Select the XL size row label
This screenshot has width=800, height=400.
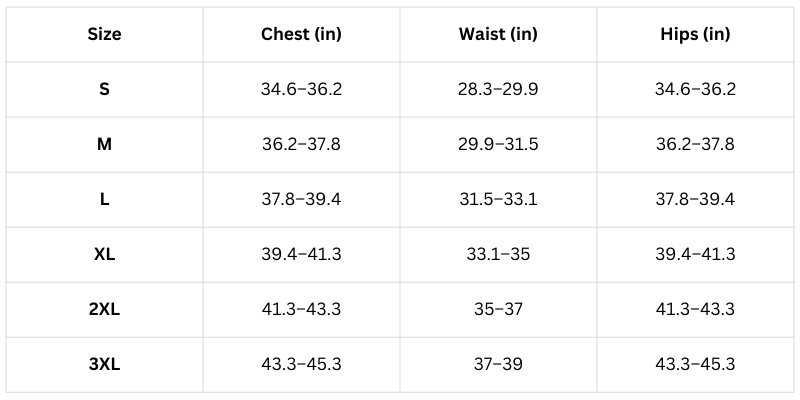(104, 254)
